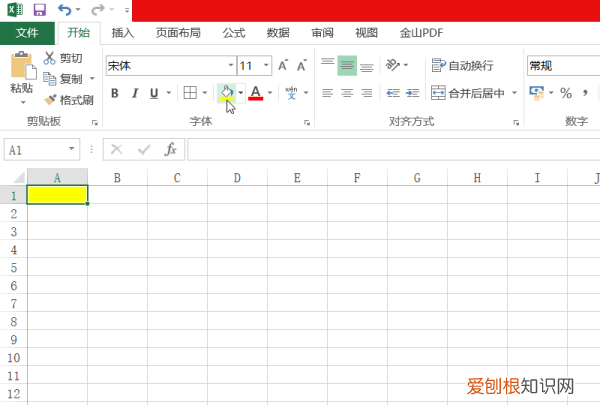Apply borders with the border grid icon

[190, 93]
